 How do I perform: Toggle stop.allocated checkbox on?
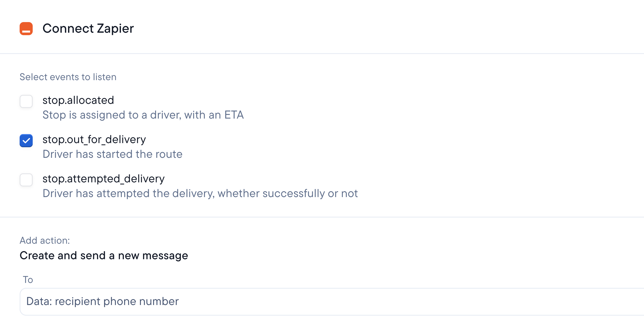[26, 102]
